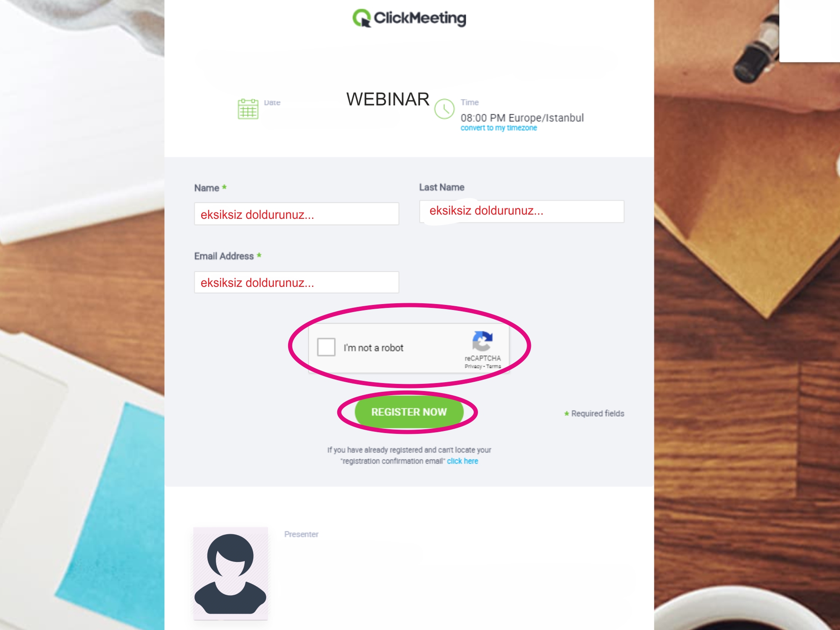840x630 pixels.
Task: Click the Email Address input field
Action: [x=297, y=282]
